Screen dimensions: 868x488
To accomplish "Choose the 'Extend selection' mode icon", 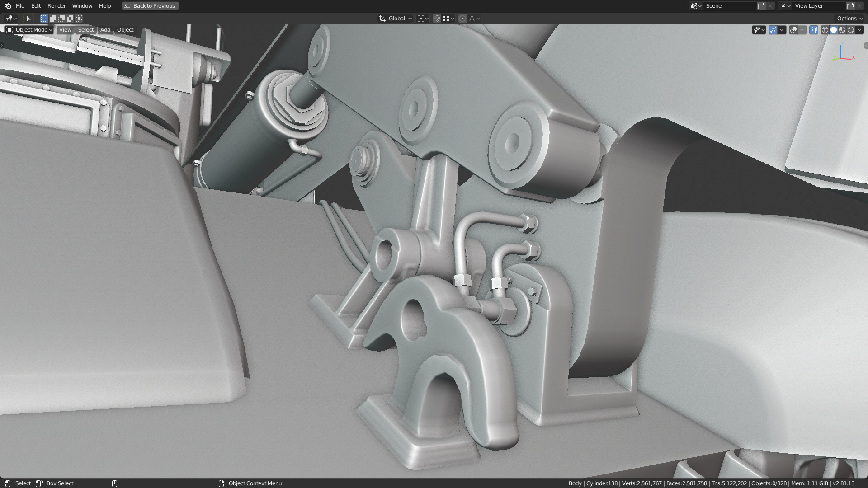I will pyautogui.click(x=53, y=19).
